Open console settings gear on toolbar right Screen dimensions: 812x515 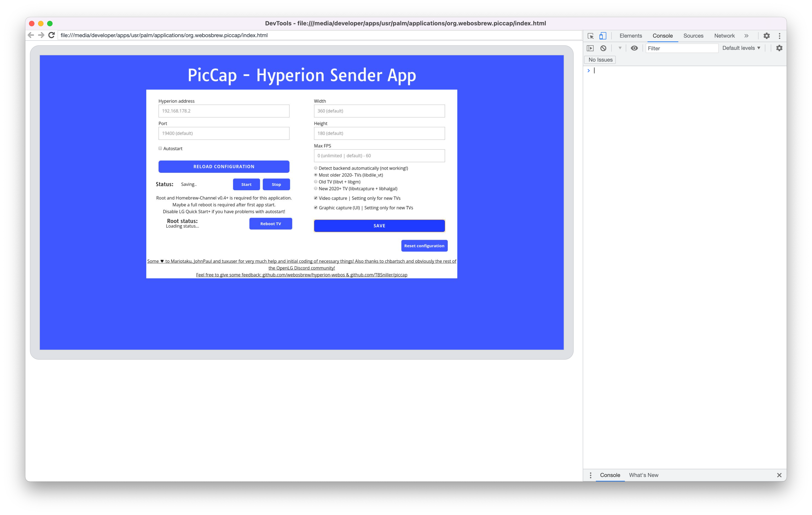[780, 48]
